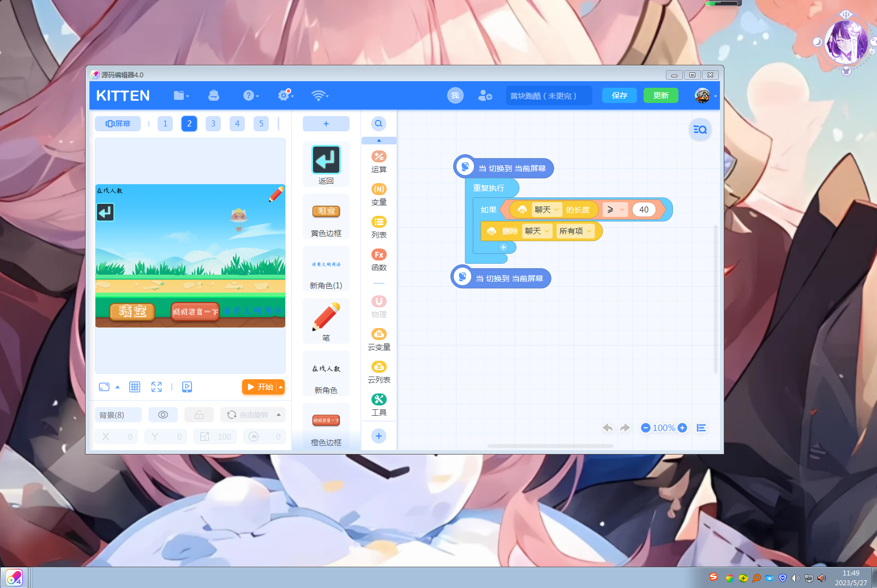Expand the 开始 button dropdown arrow
Image resolution: width=877 pixels, height=588 pixels.
281,387
